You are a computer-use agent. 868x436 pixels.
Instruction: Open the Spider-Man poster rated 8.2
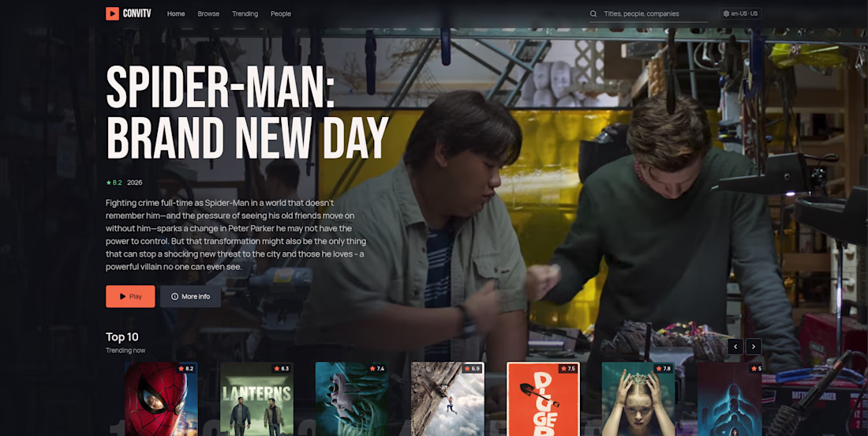[x=161, y=399]
